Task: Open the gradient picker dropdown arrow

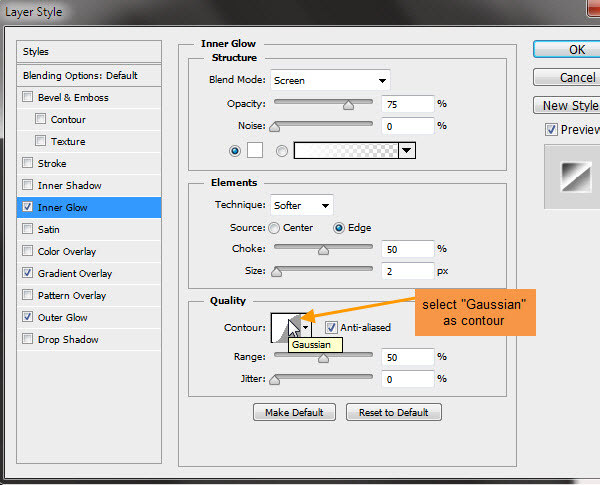Action: [x=406, y=150]
